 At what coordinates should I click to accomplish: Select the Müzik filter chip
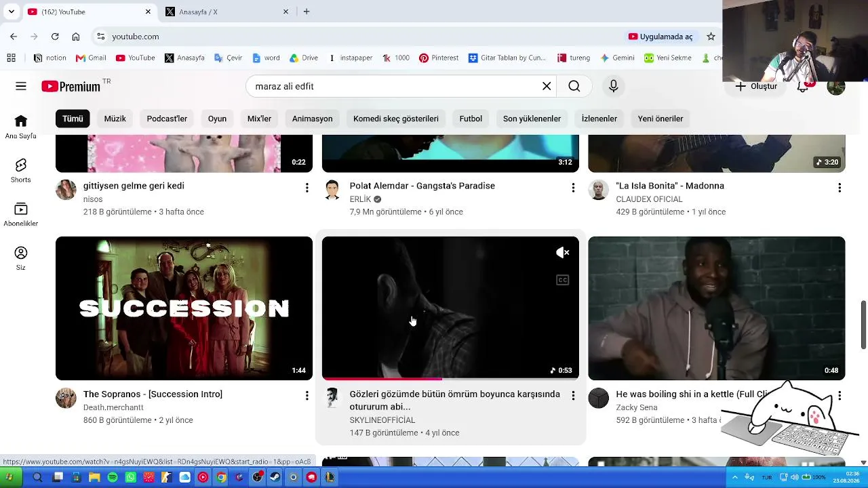click(115, 119)
